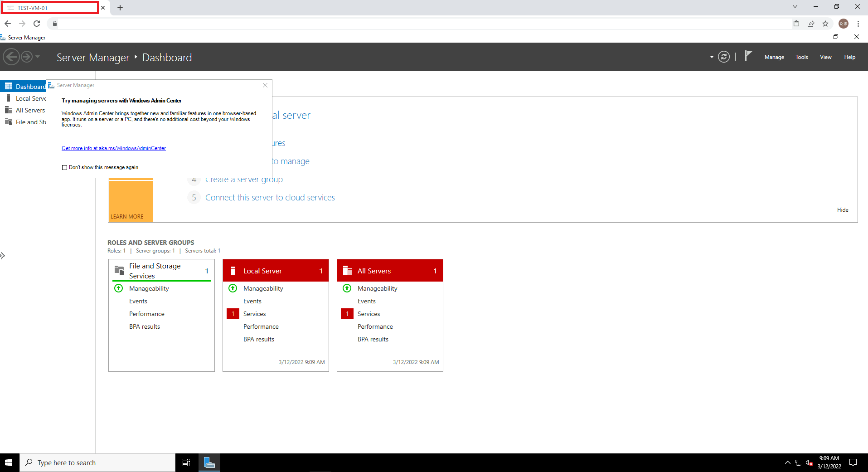The image size is (868, 472).
Task: Click the Server Manager taskbar icon
Action: [x=209, y=462]
